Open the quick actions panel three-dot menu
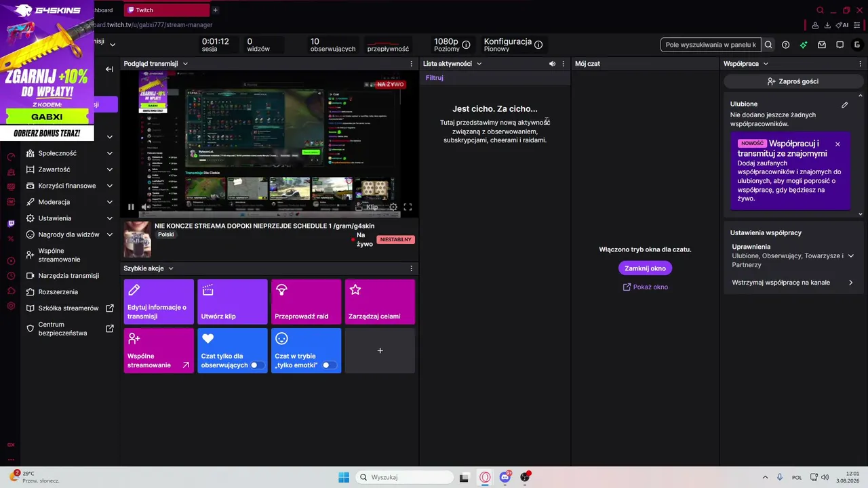This screenshot has width=868, height=488. [x=411, y=268]
